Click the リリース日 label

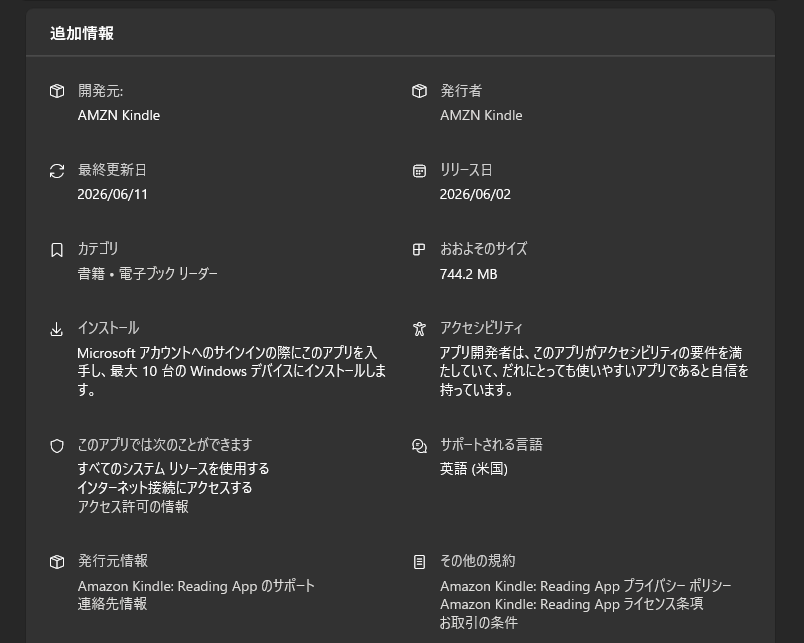click(466, 170)
